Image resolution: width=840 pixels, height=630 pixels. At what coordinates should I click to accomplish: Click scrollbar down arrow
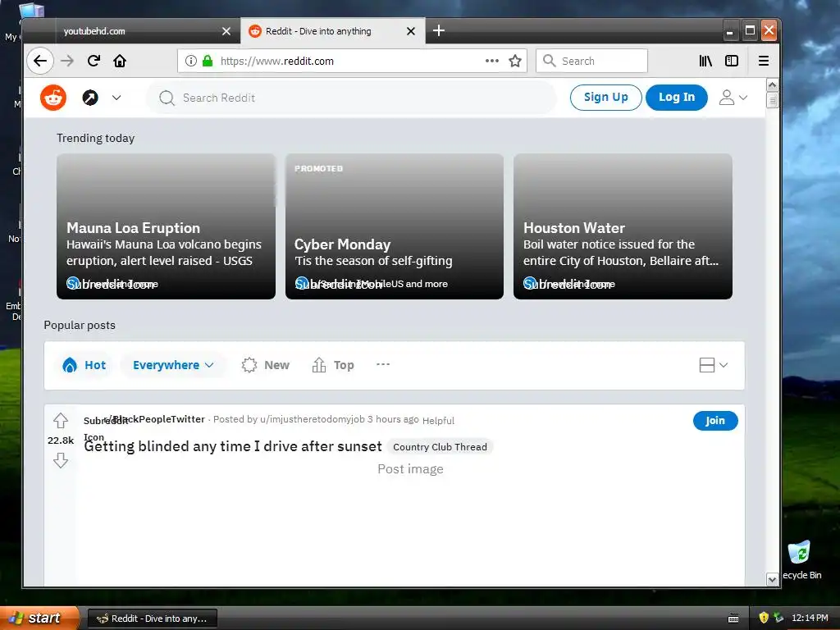tap(772, 579)
